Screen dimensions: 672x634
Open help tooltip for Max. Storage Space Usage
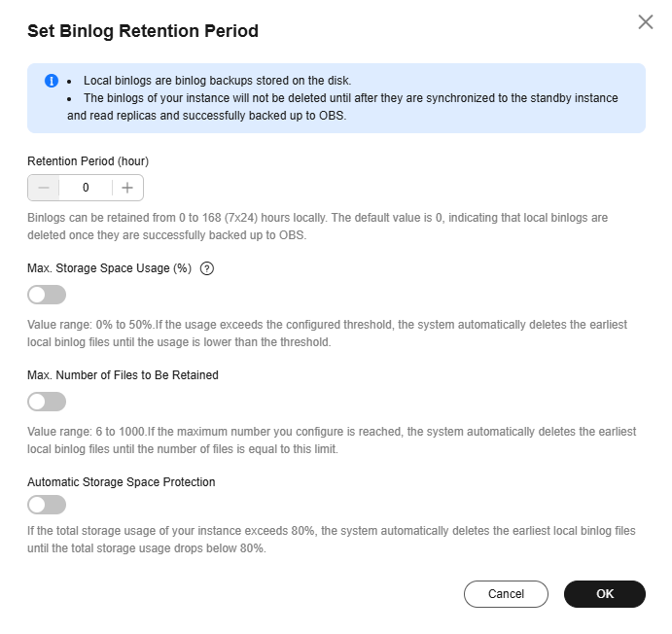click(x=206, y=269)
